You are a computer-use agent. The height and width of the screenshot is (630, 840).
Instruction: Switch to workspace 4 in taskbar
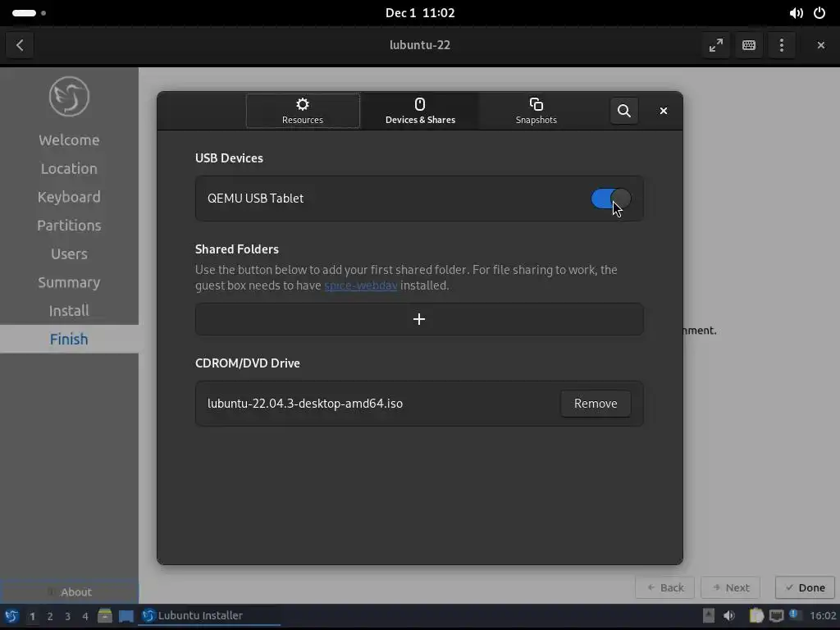tap(85, 617)
